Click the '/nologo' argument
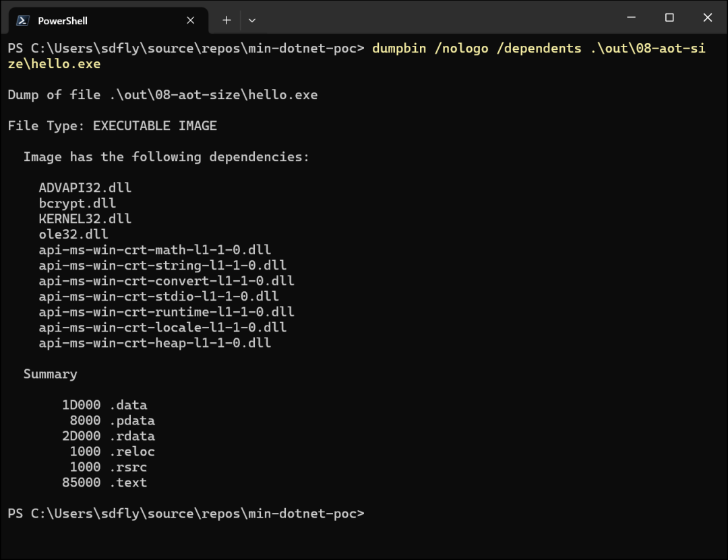Screen dimensions: 728x560 point(461,49)
